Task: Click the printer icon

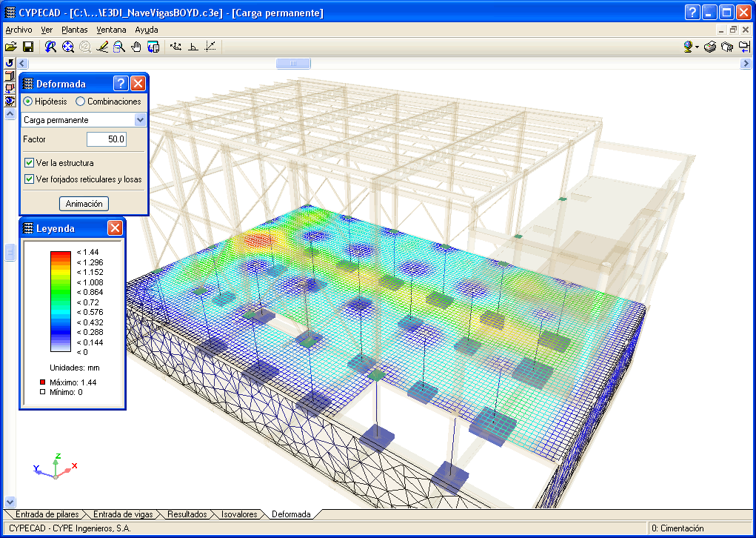Action: point(709,47)
